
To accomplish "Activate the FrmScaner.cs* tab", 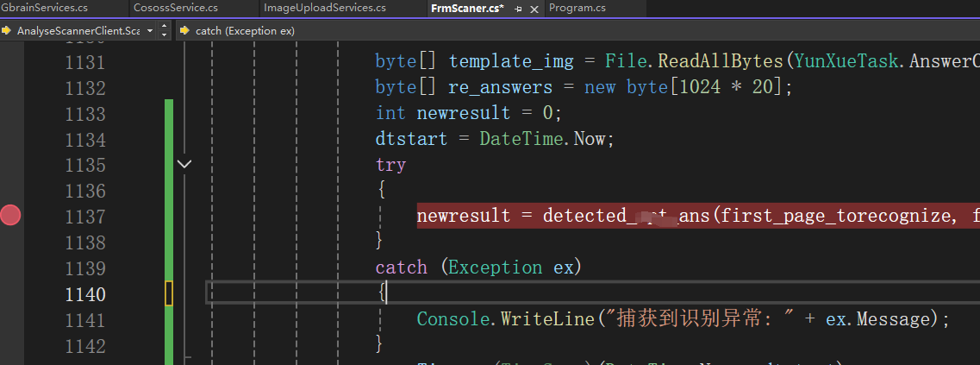I will click(x=467, y=9).
